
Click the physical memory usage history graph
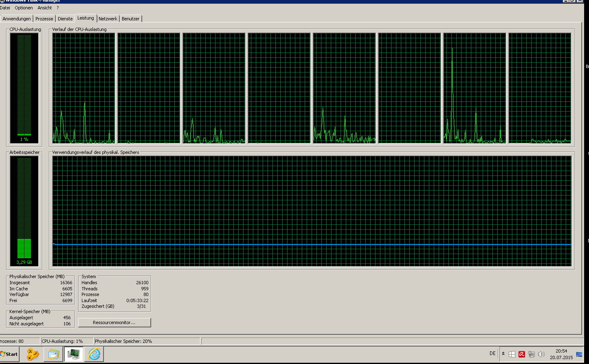coord(312,211)
